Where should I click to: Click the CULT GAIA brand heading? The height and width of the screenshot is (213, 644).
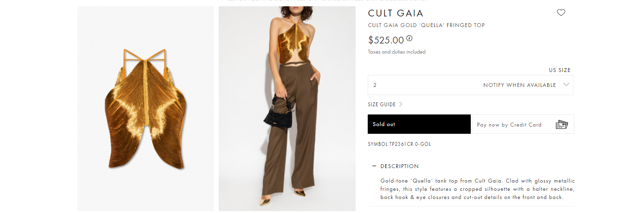point(396,13)
